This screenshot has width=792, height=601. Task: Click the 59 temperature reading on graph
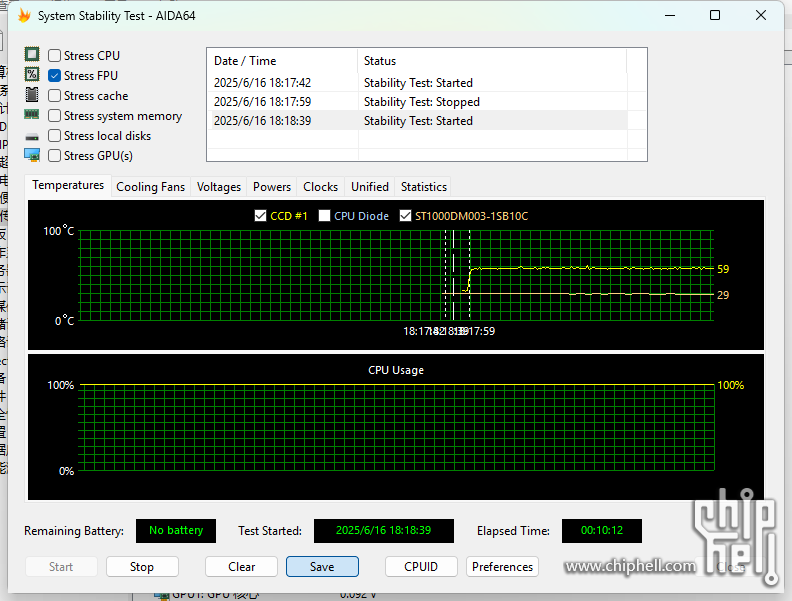tap(723, 269)
